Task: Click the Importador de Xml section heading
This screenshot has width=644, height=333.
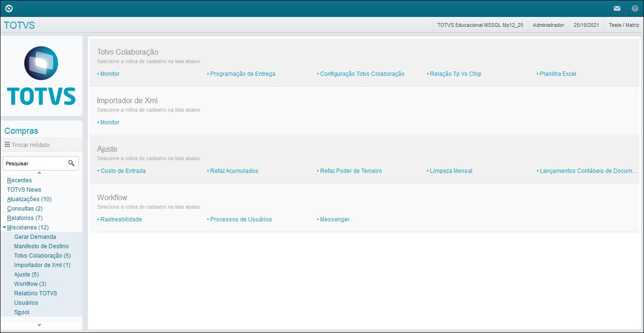Action: [x=127, y=101]
